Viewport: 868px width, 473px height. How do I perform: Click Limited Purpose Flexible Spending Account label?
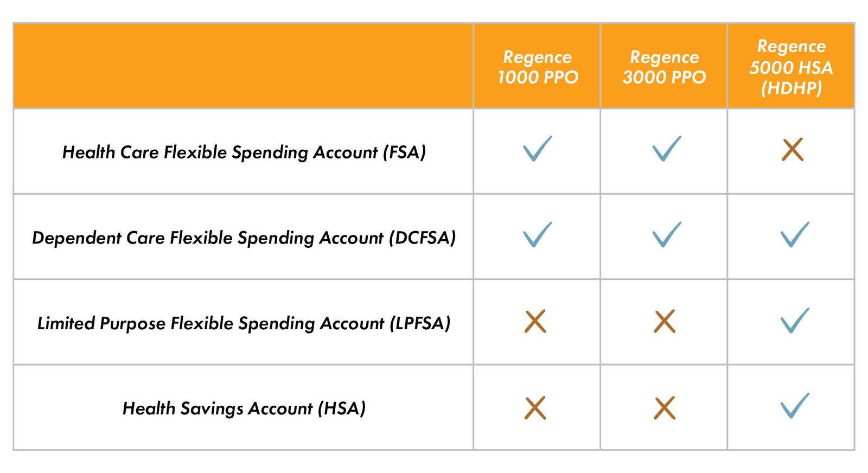(244, 323)
